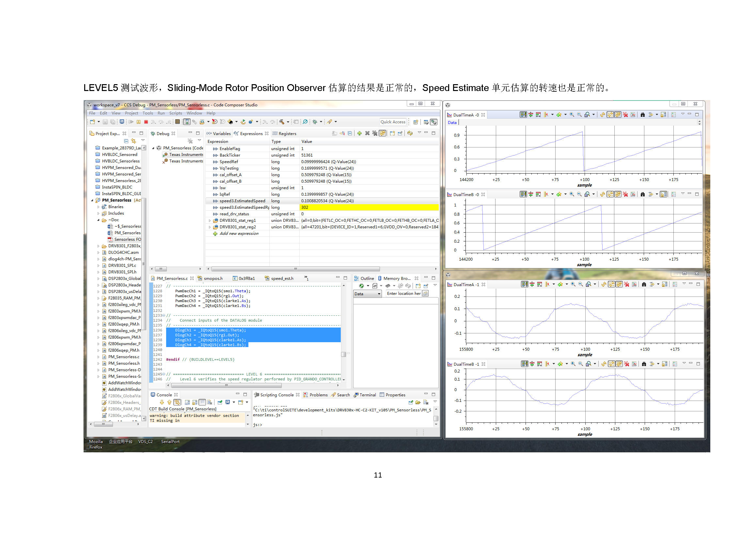Screen dimensions: 756x534
Task: Click the Quick Access field
Action: pos(393,122)
